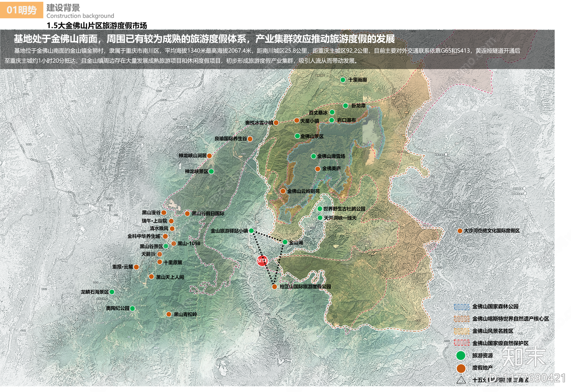This screenshot has height=392, width=571.
Task: Click the orange 度假地产 legend circle
Action: tap(461, 368)
